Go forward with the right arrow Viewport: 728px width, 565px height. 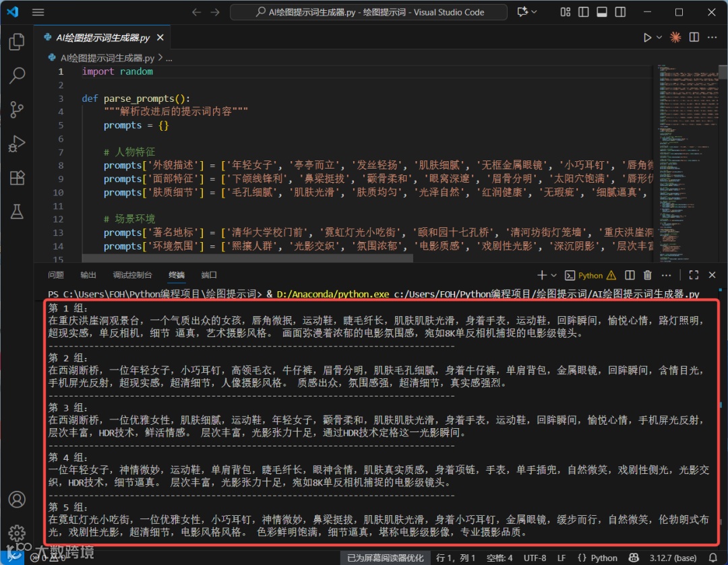pos(215,12)
